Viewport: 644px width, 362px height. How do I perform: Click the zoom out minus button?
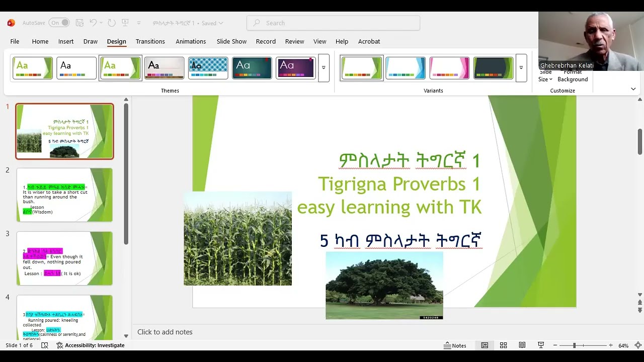pos(555,345)
